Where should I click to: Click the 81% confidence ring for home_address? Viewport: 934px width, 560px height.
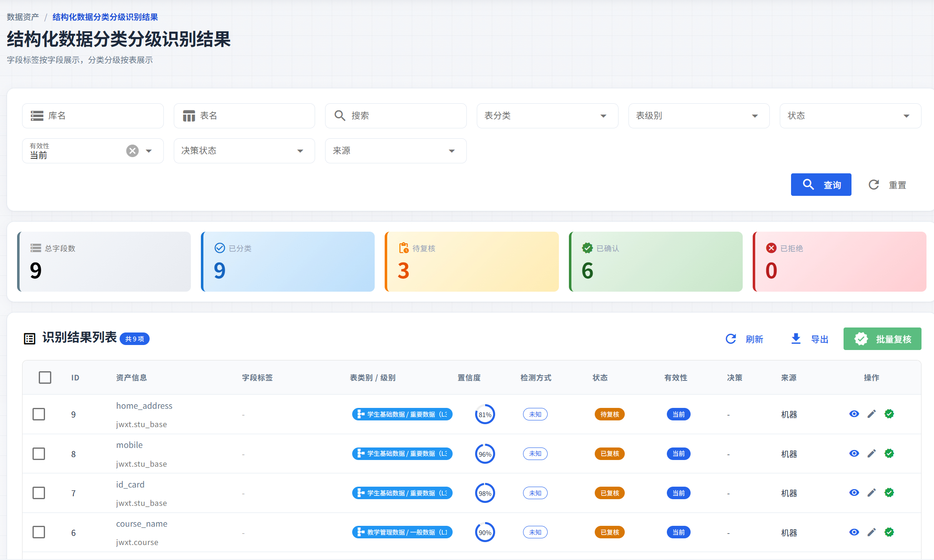tap(485, 415)
